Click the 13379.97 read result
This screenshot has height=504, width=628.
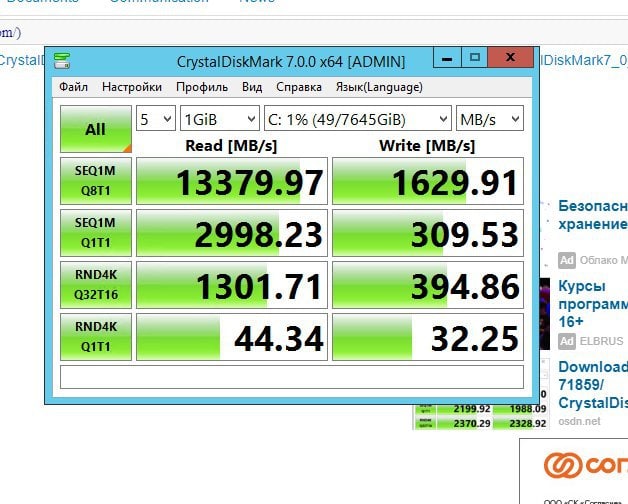[x=232, y=181]
